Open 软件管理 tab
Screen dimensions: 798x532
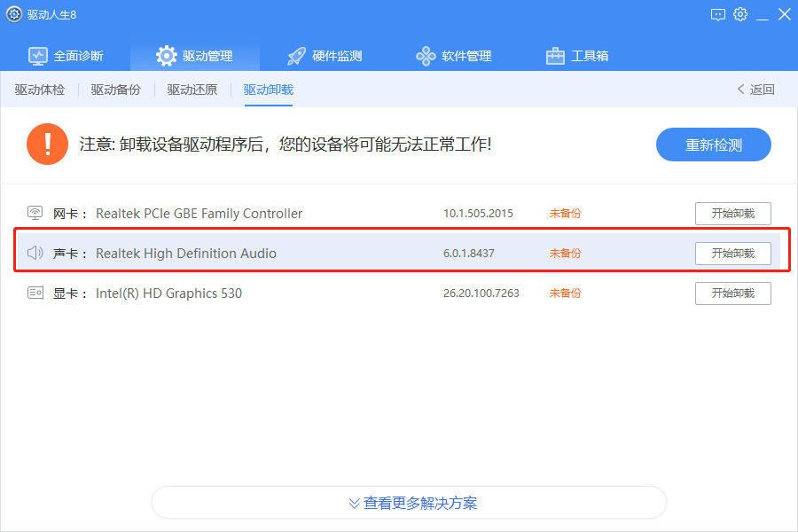(453, 56)
